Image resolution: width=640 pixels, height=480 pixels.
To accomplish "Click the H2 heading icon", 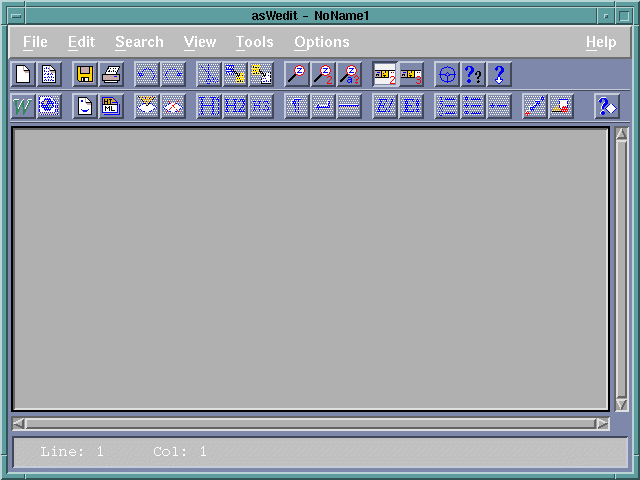I will 235,106.
